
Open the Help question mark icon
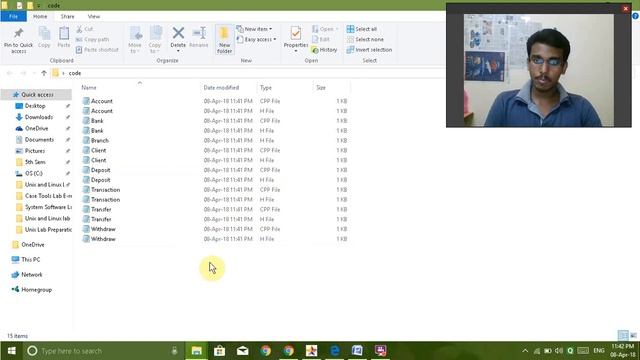tap(636, 16)
